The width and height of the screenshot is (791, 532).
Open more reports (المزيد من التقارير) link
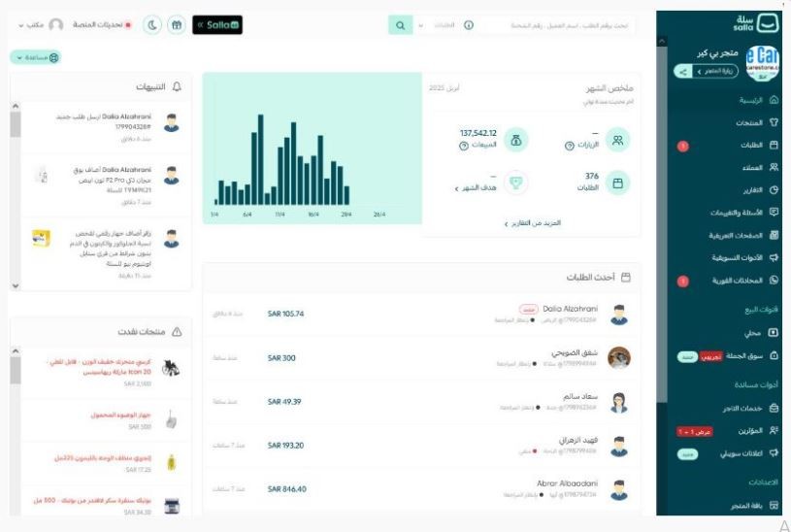click(x=533, y=223)
